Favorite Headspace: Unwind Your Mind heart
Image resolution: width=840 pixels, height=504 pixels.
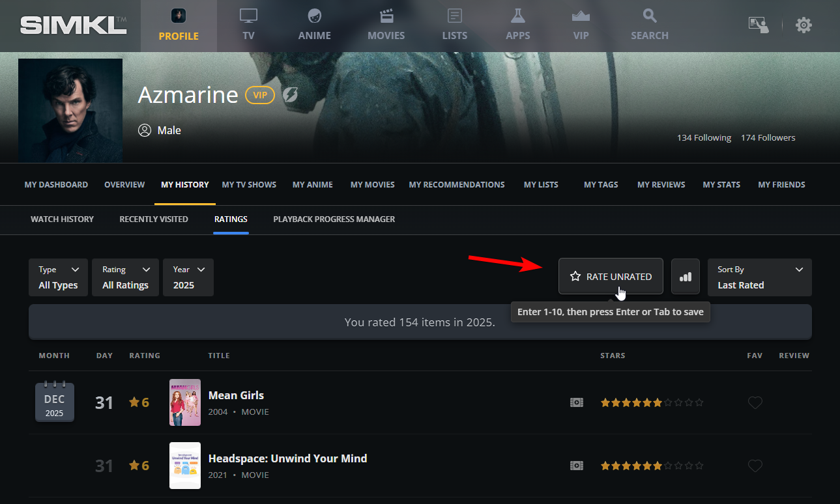pos(755,466)
